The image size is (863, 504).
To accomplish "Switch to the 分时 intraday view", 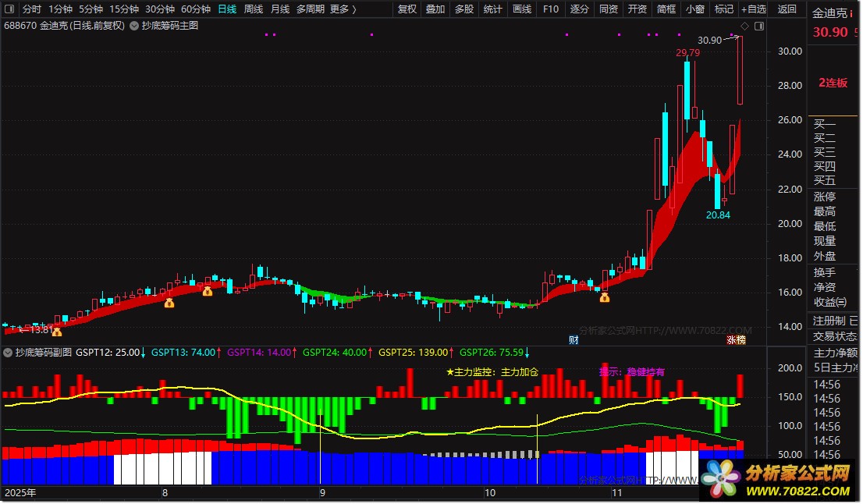I will coord(31,9).
